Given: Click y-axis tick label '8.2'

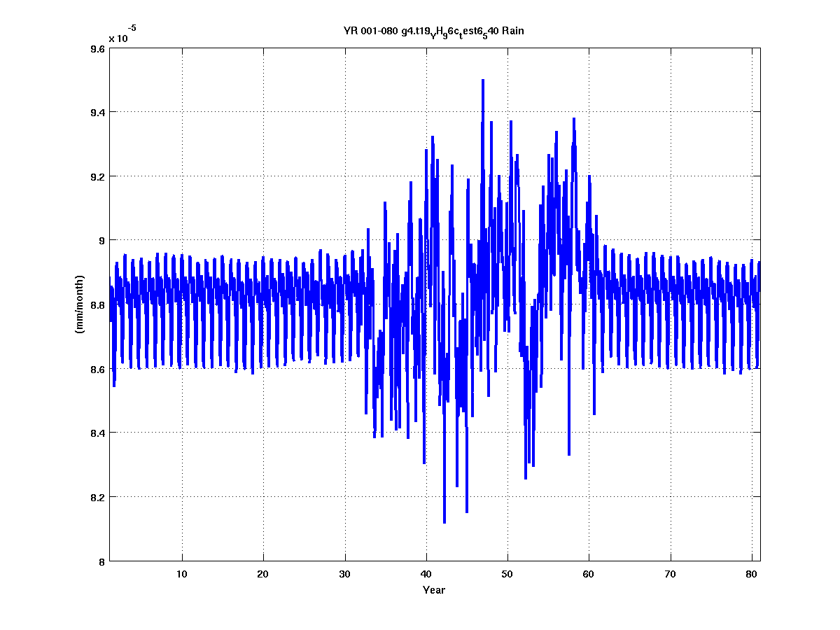Looking at the screenshot, I should pyautogui.click(x=98, y=497).
